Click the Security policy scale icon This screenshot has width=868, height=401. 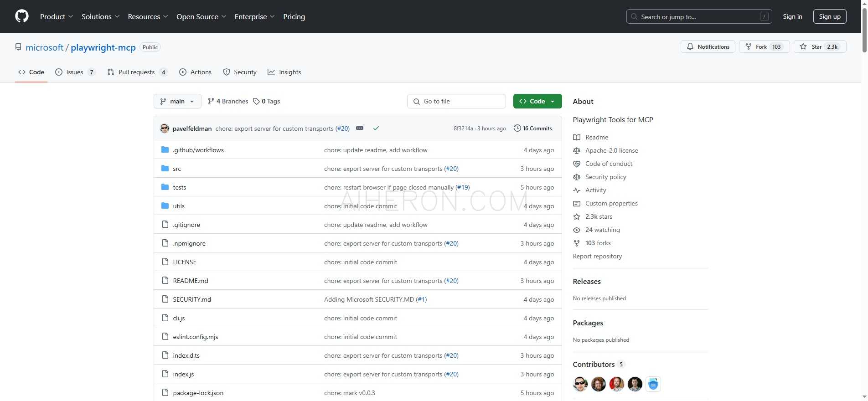pos(577,177)
